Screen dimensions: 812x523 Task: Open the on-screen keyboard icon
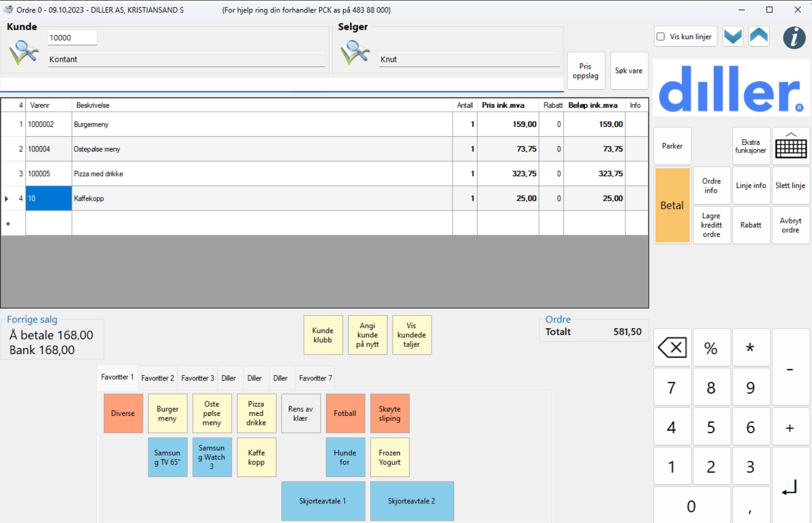(x=791, y=146)
